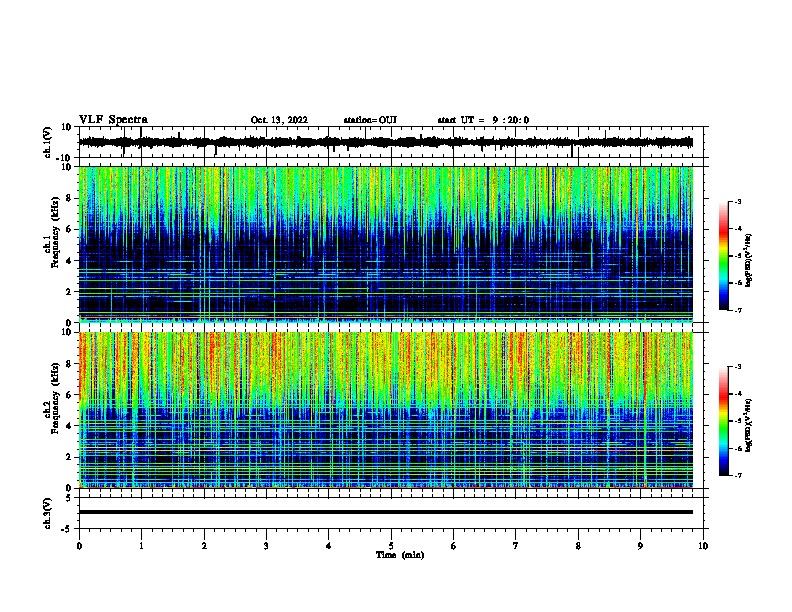Click the "start UT = 9:20:0" text

coord(483,120)
